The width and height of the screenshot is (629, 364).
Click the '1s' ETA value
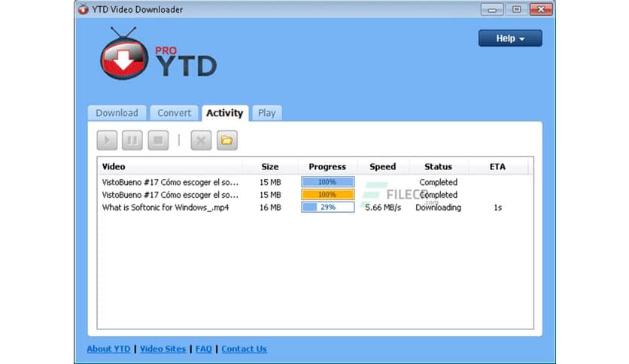pos(497,208)
